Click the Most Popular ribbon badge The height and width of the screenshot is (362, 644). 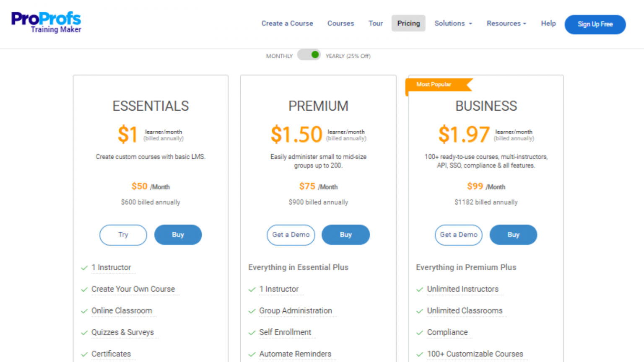(434, 84)
